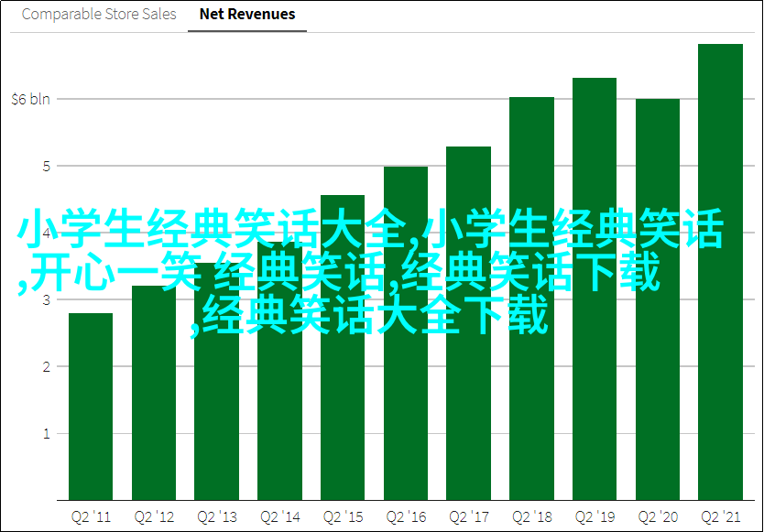Viewport: 764px width, 532px height.
Task: Select the Q2 '16 axis label
Action: 406,516
